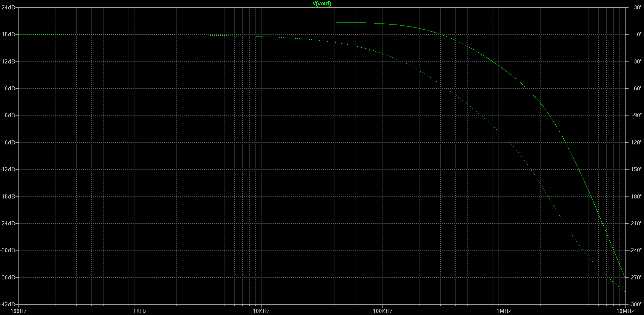The height and width of the screenshot is (315, 644).
Task: Click the 6dB magnitude axis label
Action: (10, 88)
